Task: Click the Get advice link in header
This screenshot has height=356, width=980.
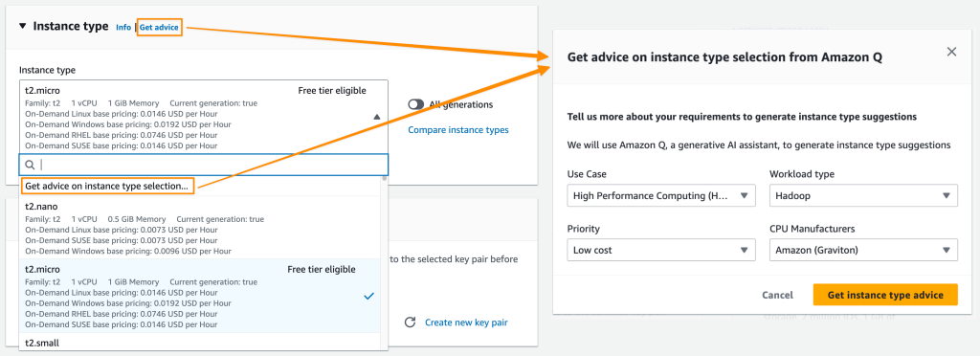Action: (159, 28)
